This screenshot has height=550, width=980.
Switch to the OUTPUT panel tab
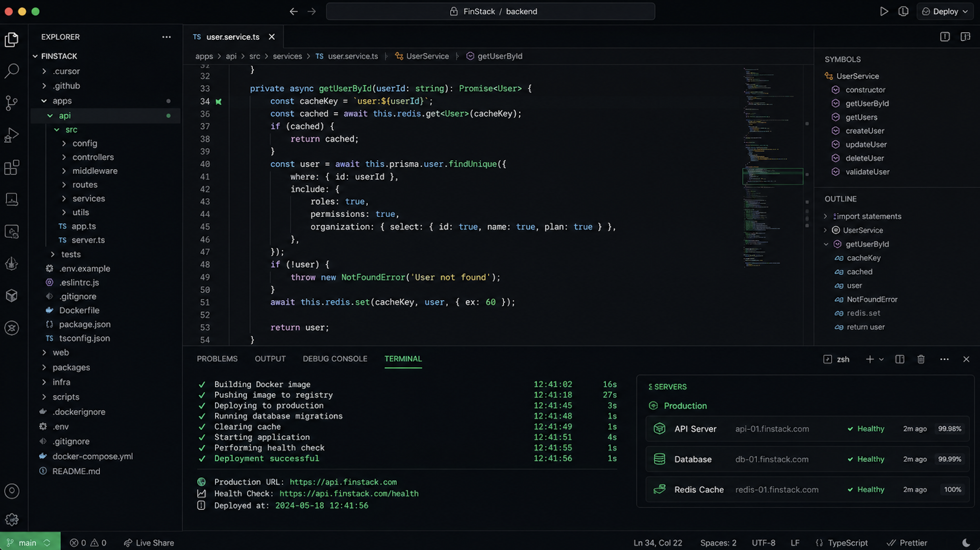pyautogui.click(x=270, y=359)
